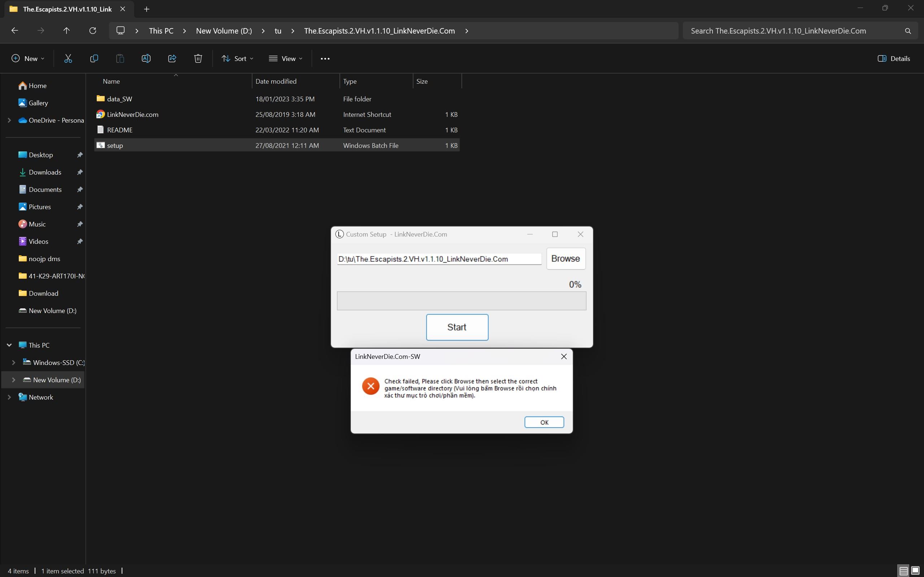924x577 pixels.
Task: Click the Cut toolbar icon
Action: click(x=68, y=58)
